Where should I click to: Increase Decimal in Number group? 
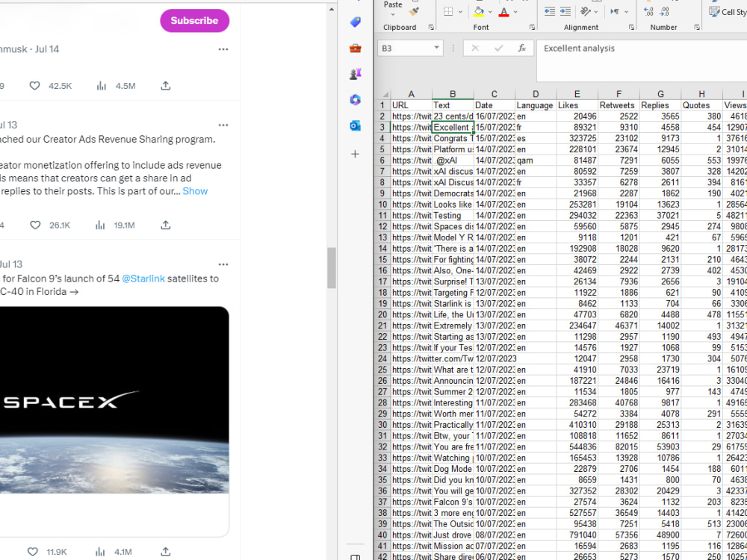[x=648, y=12]
